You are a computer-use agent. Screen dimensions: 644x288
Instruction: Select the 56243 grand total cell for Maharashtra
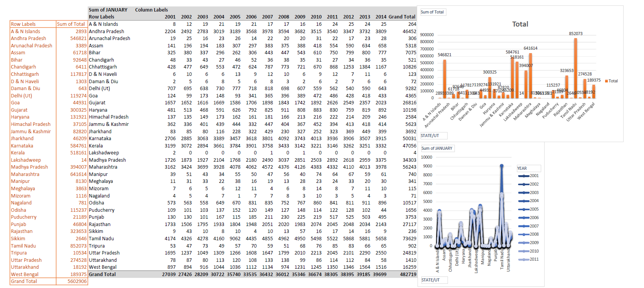(409, 167)
